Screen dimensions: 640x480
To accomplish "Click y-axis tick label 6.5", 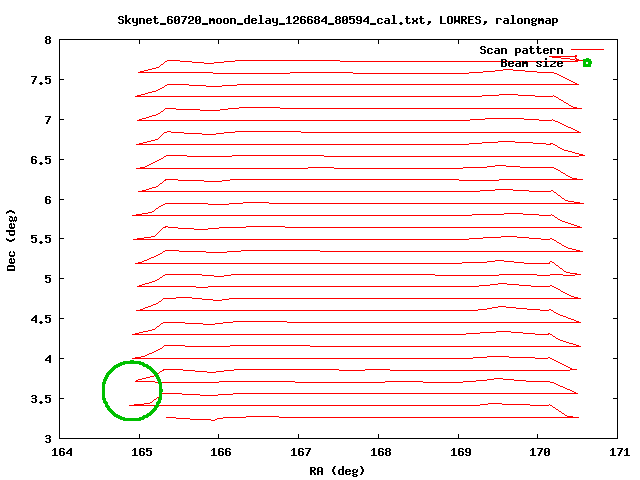I will click(41, 160).
